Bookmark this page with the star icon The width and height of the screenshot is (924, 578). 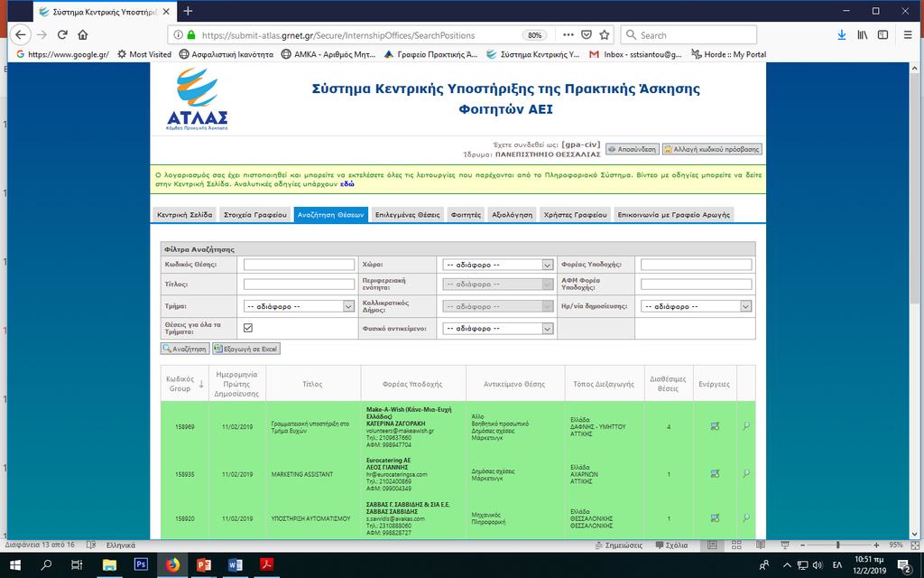click(x=604, y=35)
